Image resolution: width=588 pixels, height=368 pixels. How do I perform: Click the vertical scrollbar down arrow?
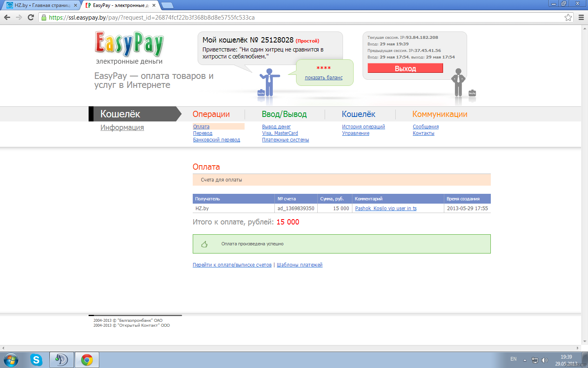[585, 341]
